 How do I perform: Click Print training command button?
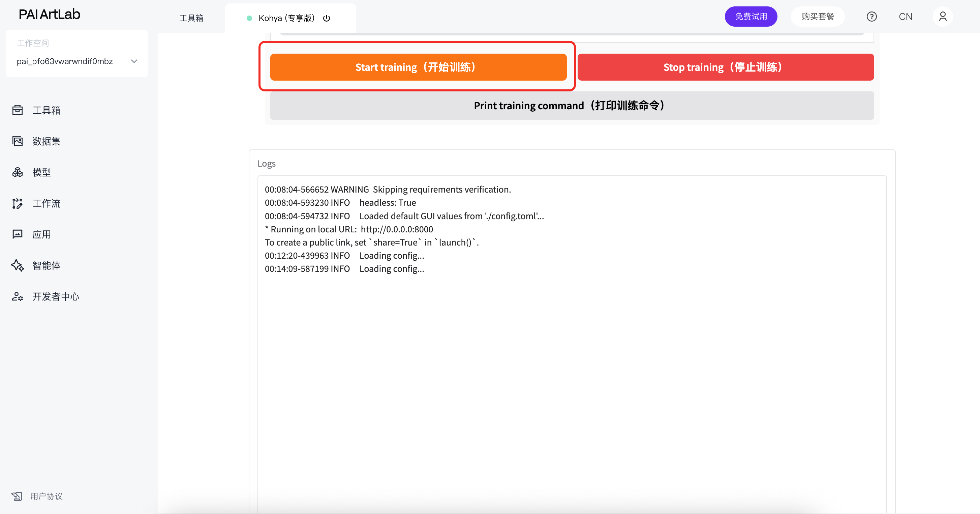pos(572,106)
